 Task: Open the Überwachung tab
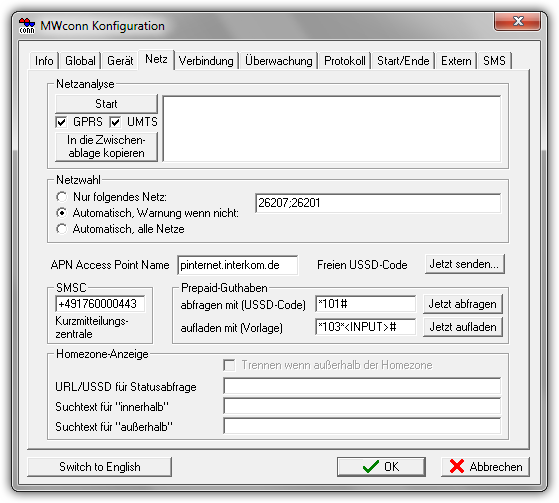coord(279,61)
